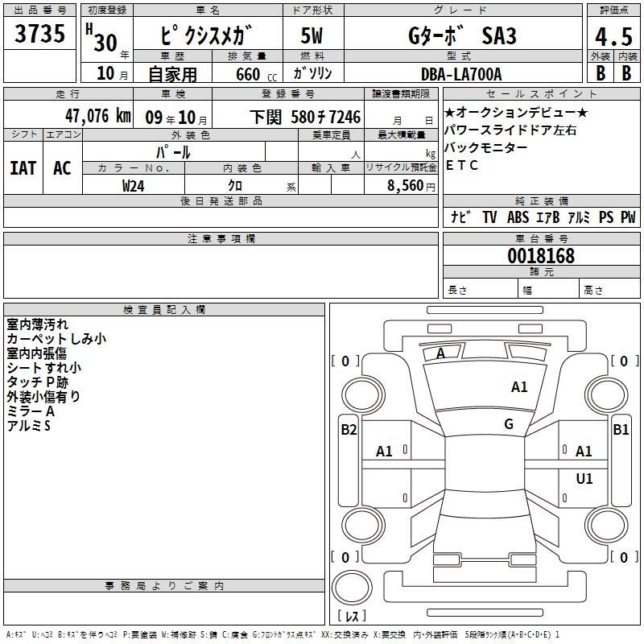
Task: Select the A scratch mark on the windshield
Action: pyautogui.click(x=440, y=353)
